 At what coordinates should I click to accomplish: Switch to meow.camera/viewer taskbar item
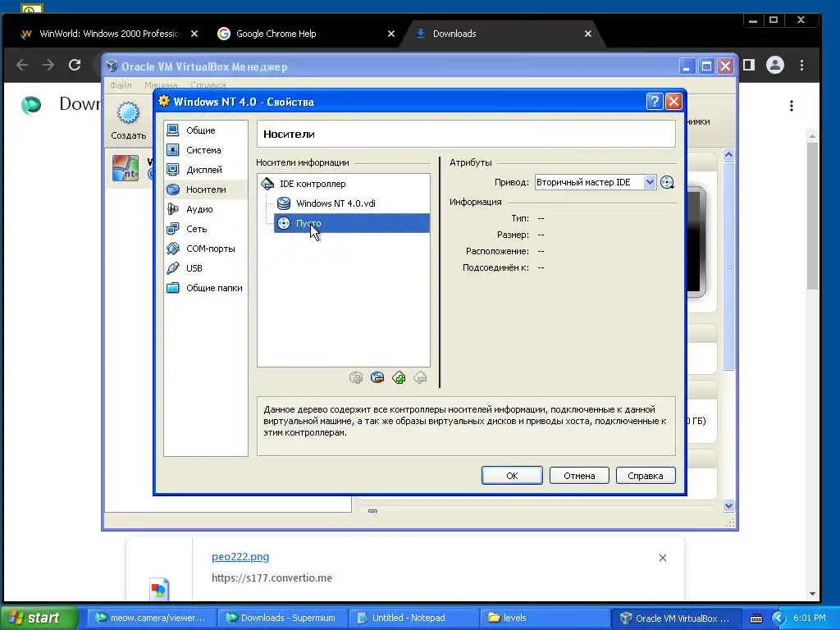150,618
